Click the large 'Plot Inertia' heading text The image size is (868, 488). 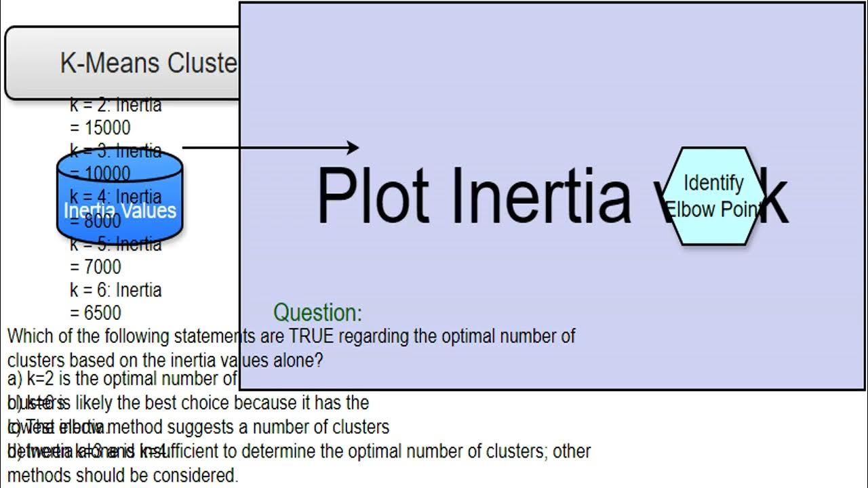click(x=473, y=196)
